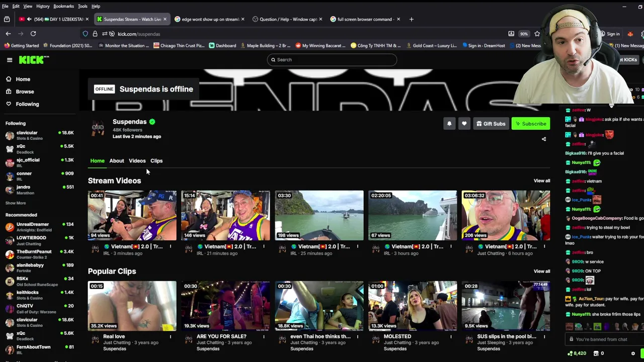
Task: Open the Kick logo homepage link
Action: coord(34,60)
